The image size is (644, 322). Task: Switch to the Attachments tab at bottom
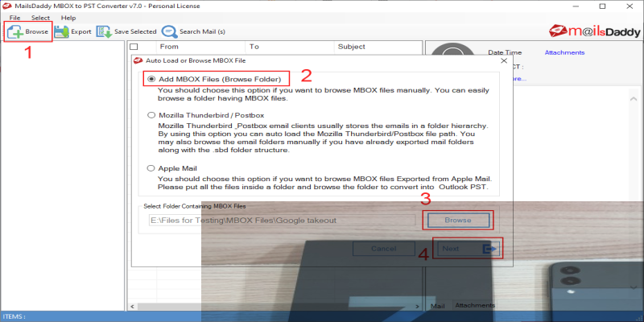pos(475,305)
